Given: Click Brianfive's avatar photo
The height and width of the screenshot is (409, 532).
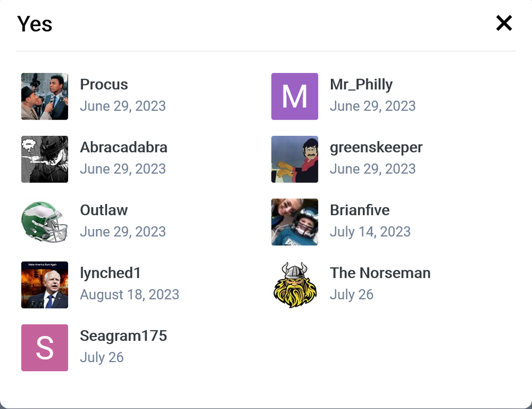Looking at the screenshot, I should tap(295, 222).
